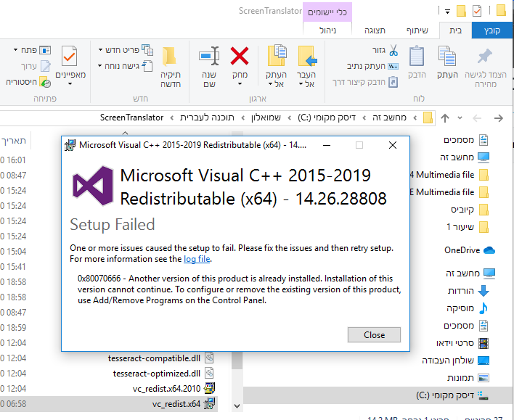Select vc_redist.x64 file

pyautogui.click(x=109, y=404)
